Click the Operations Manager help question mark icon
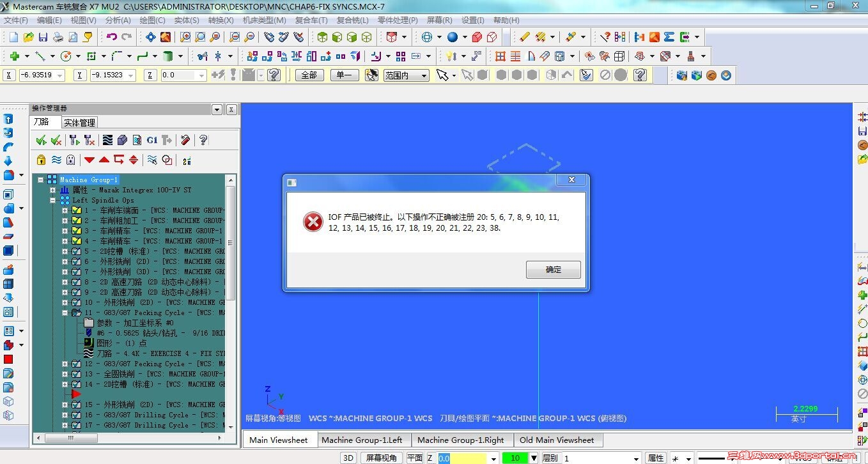Screen dimensions: 868x464 pos(203,140)
